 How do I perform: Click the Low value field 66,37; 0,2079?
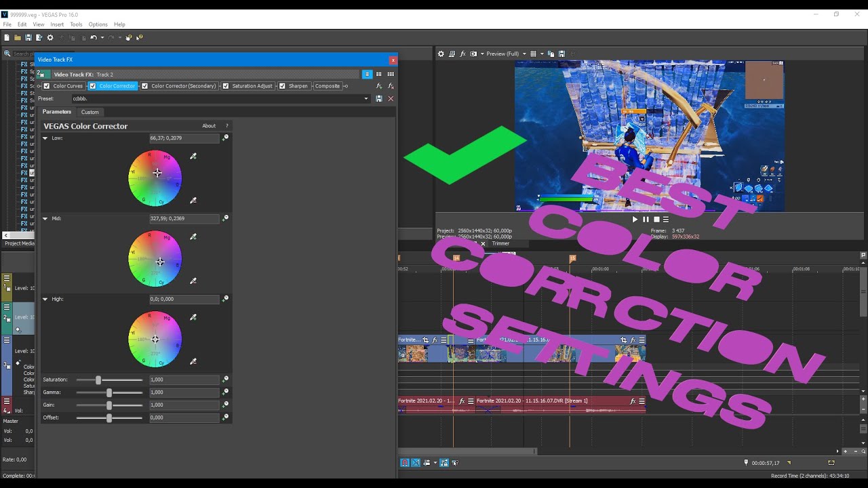click(184, 138)
